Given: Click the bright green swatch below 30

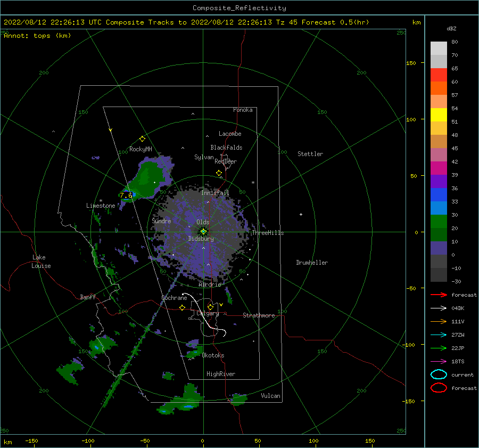Looking at the screenshot, I should pyautogui.click(x=439, y=221).
